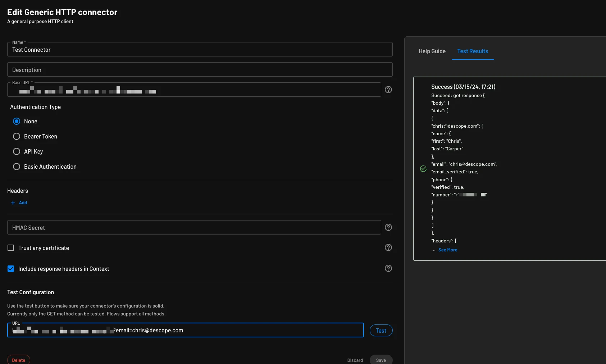
Task: Open help for Include response headers
Action: point(388,268)
